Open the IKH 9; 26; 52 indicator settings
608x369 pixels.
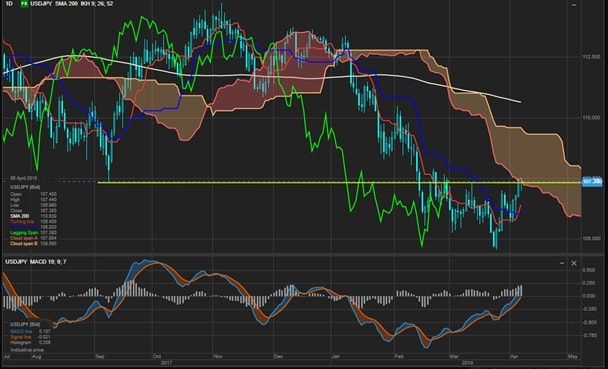96,4
